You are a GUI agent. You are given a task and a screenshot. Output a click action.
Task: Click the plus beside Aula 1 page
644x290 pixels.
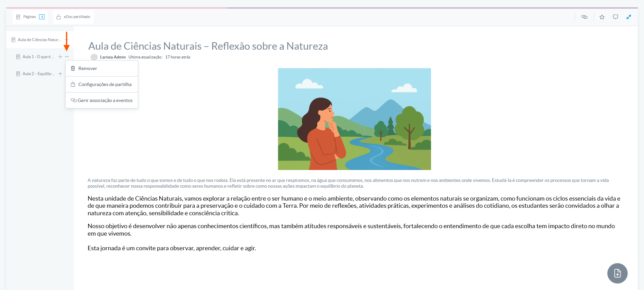click(x=60, y=57)
